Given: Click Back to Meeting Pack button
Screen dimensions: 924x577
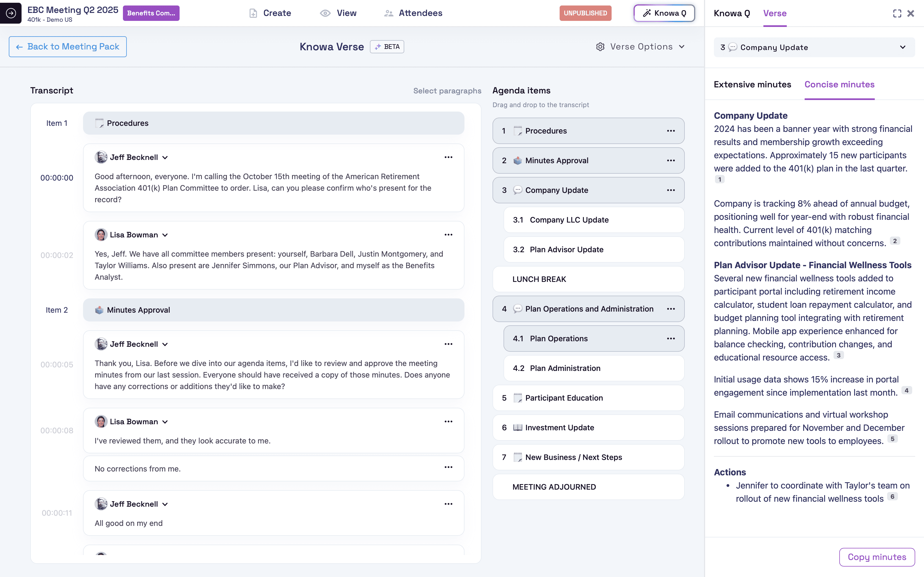Looking at the screenshot, I should [x=68, y=46].
